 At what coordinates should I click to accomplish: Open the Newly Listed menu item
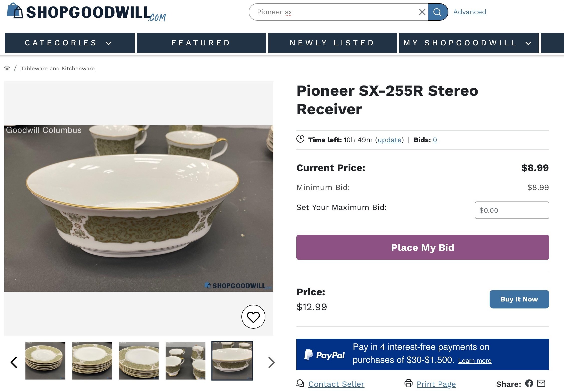coord(333,43)
